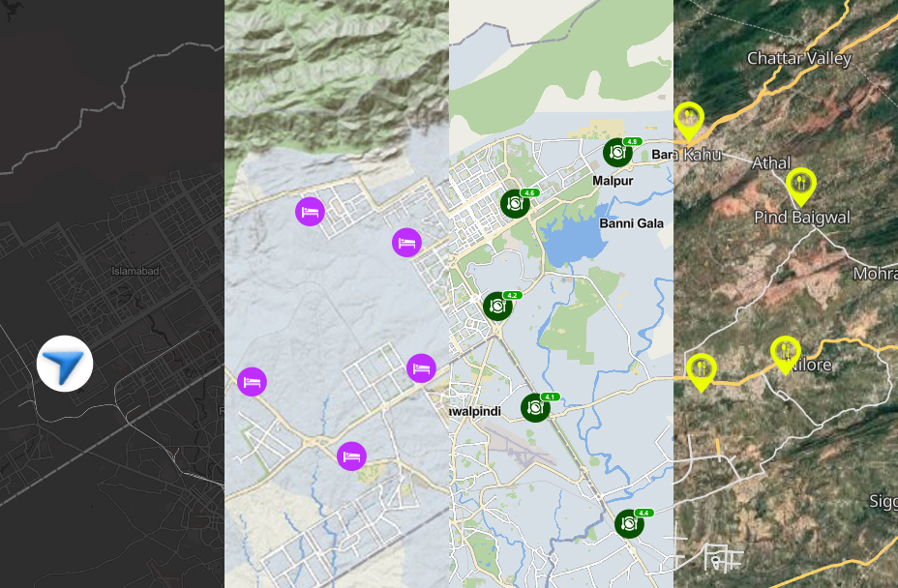The height and width of the screenshot is (588, 898).
Task: Select the Athal label on satellite map
Action: [771, 162]
